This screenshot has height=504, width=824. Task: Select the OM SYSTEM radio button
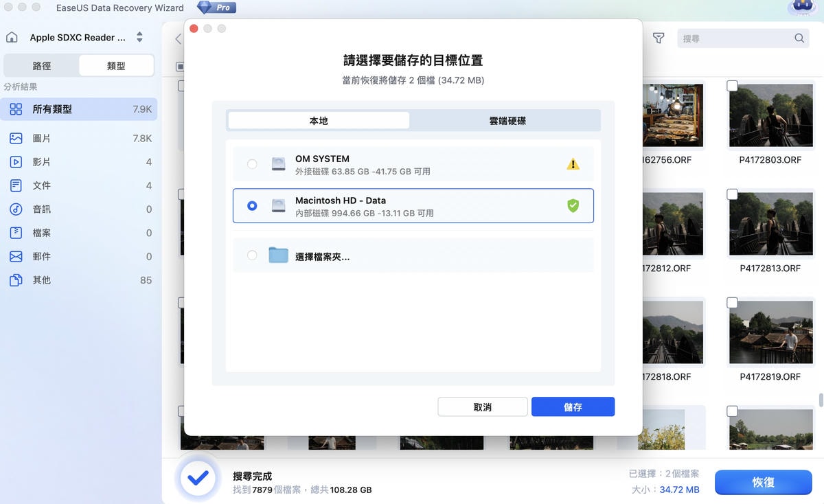(252, 164)
